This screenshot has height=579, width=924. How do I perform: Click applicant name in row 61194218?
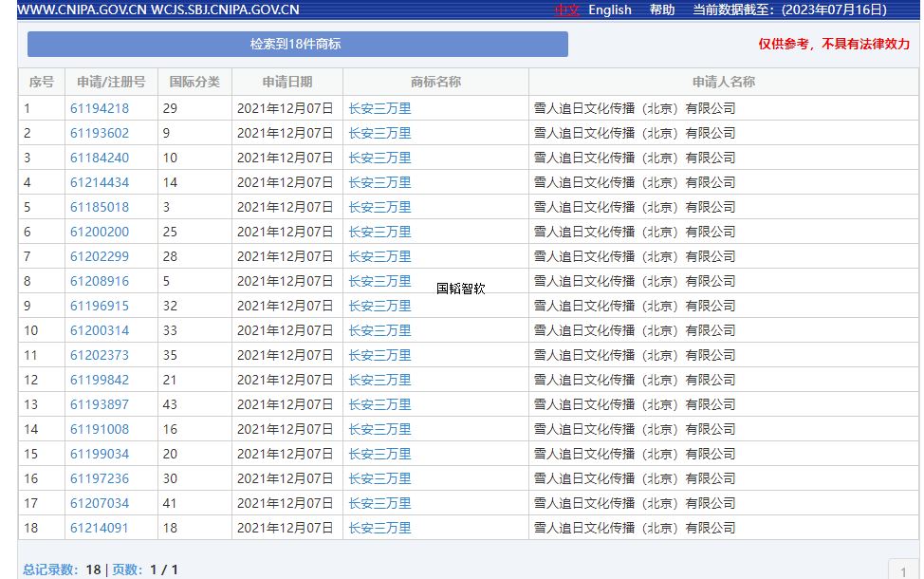pyautogui.click(x=635, y=108)
